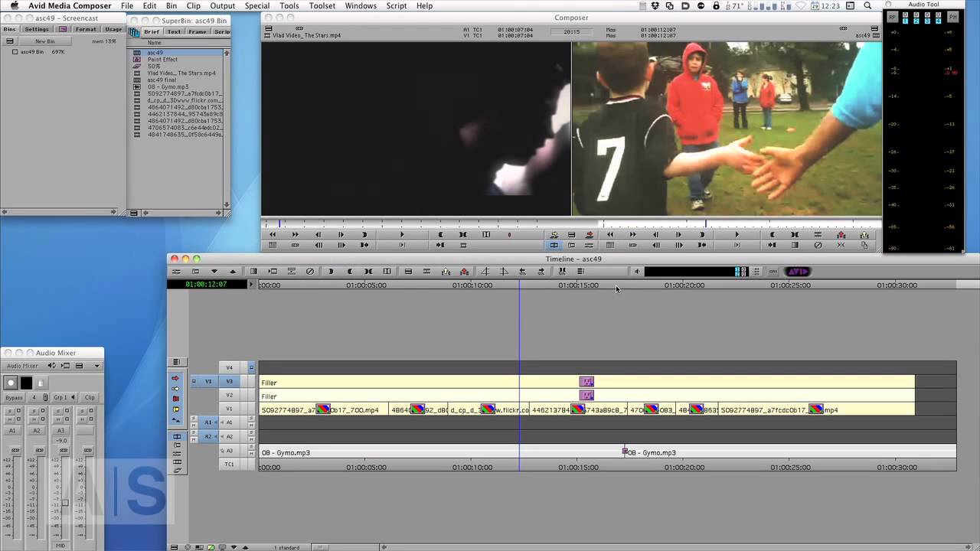Click the red Overwrite arrow in Composer
Viewport: 980px width, 551px height.
589,235
